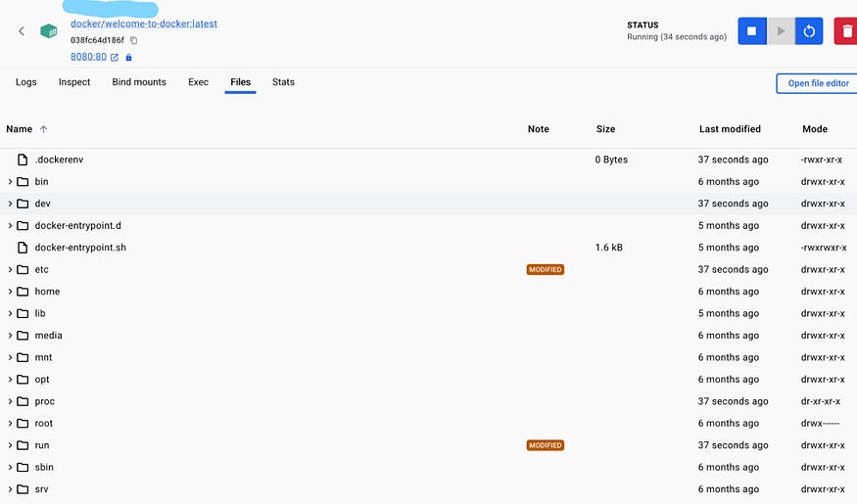Image resolution: width=857 pixels, height=504 pixels.
Task: Expand the bin folder chevron
Action: click(x=10, y=181)
